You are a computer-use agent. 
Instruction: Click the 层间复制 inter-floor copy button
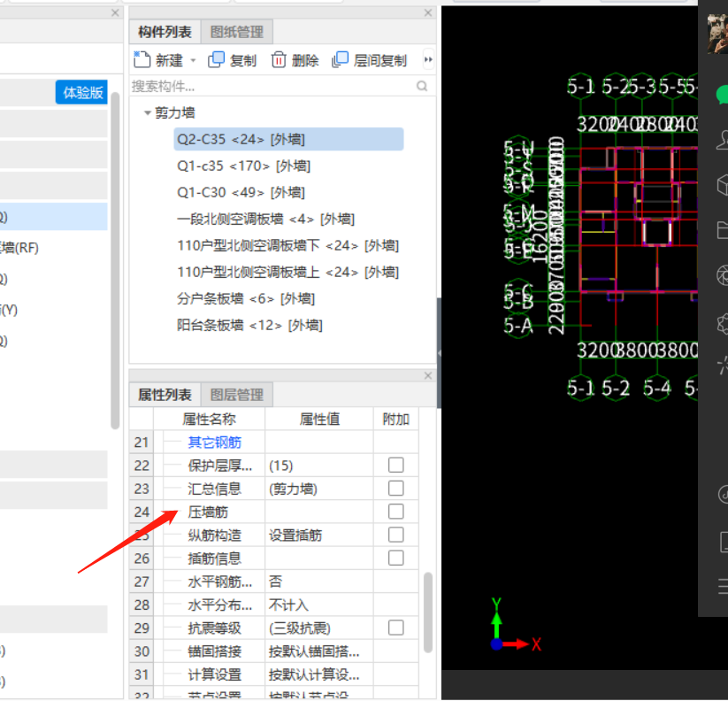(370, 60)
